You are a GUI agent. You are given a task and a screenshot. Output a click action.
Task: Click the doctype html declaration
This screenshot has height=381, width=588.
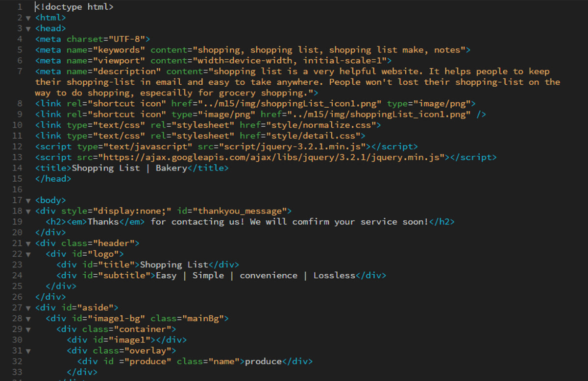tap(74, 7)
